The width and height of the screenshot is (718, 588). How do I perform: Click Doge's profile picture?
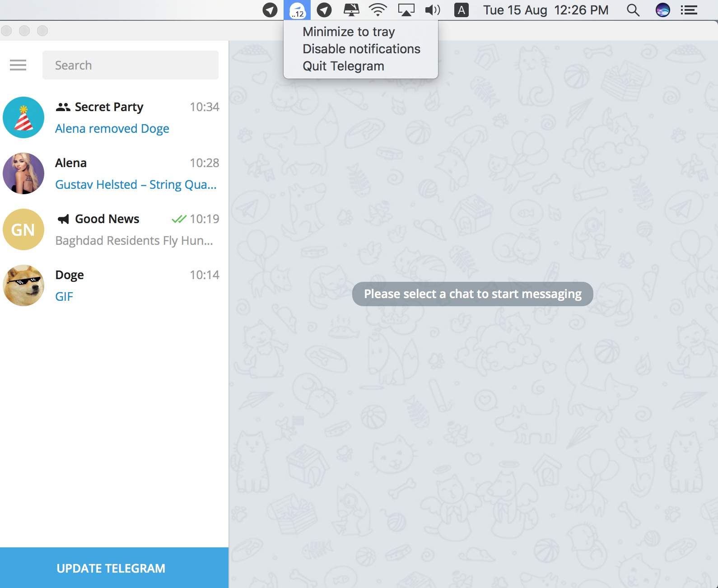(x=23, y=285)
